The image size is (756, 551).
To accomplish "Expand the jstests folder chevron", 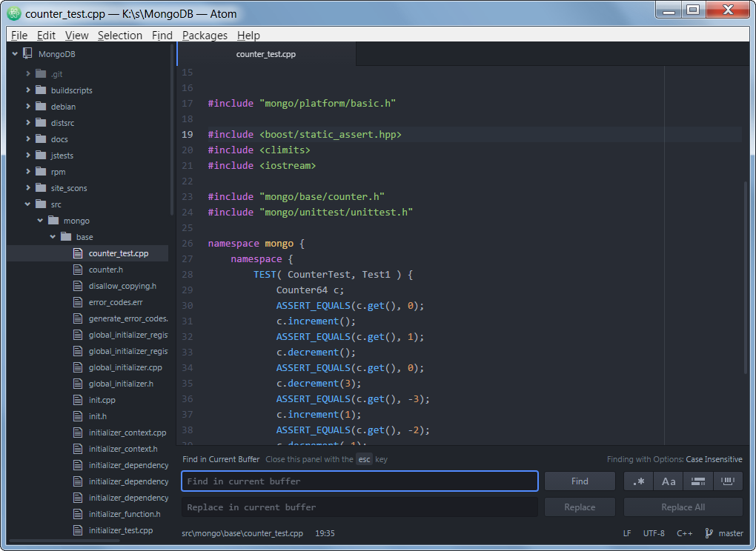I will [x=28, y=155].
